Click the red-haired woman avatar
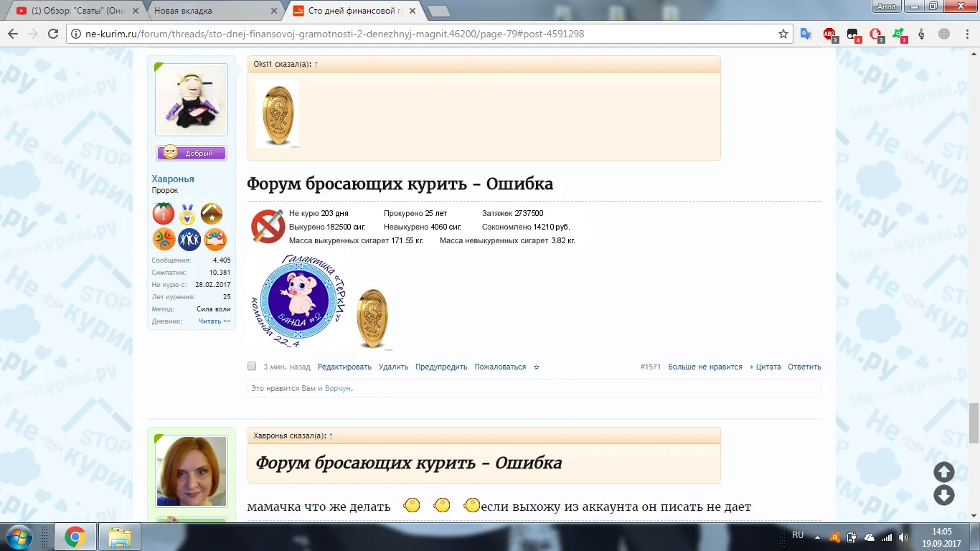The width and height of the screenshot is (980, 551). pyautogui.click(x=192, y=471)
